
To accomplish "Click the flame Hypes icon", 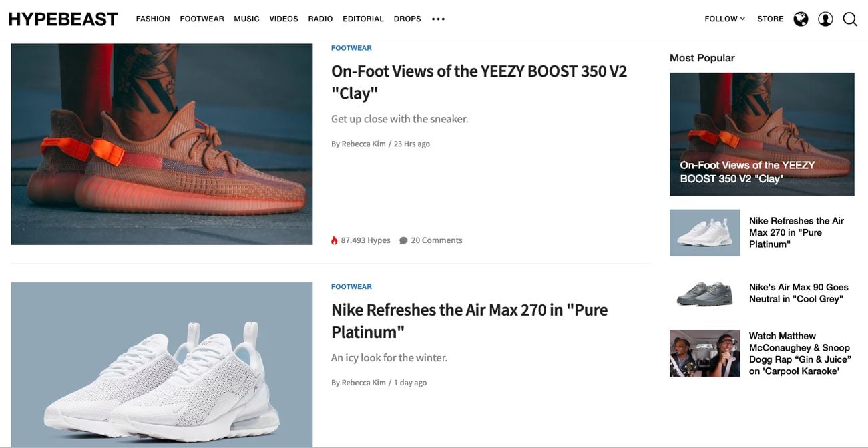I will 334,240.
